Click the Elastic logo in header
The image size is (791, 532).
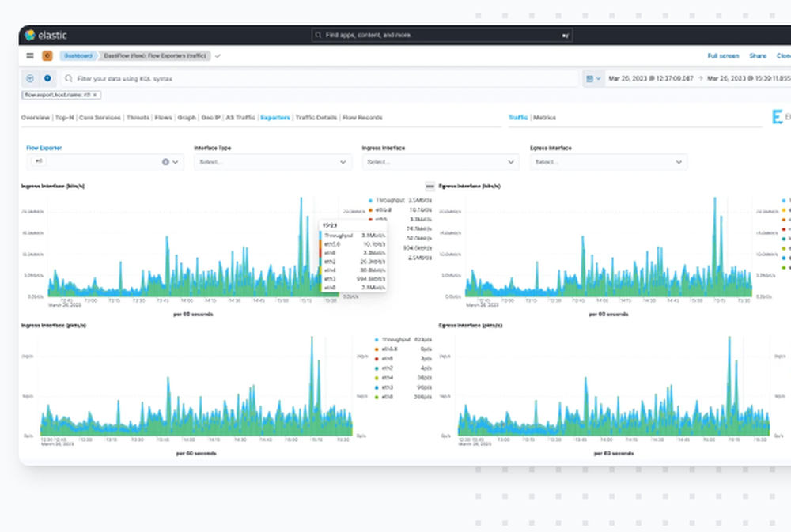pyautogui.click(x=45, y=35)
